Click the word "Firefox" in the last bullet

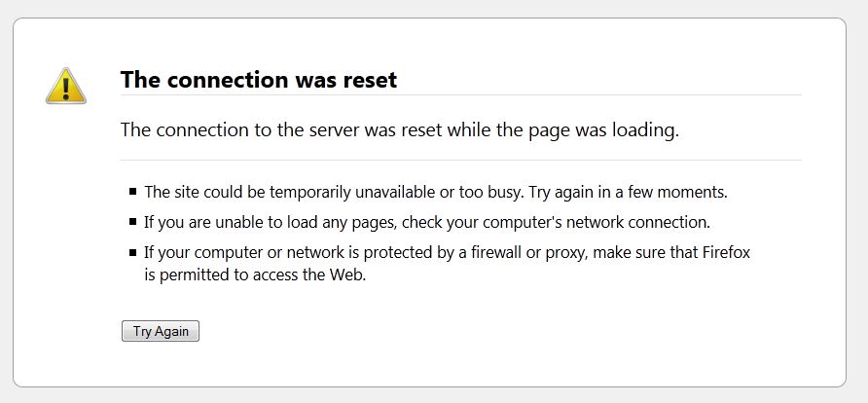(726, 252)
